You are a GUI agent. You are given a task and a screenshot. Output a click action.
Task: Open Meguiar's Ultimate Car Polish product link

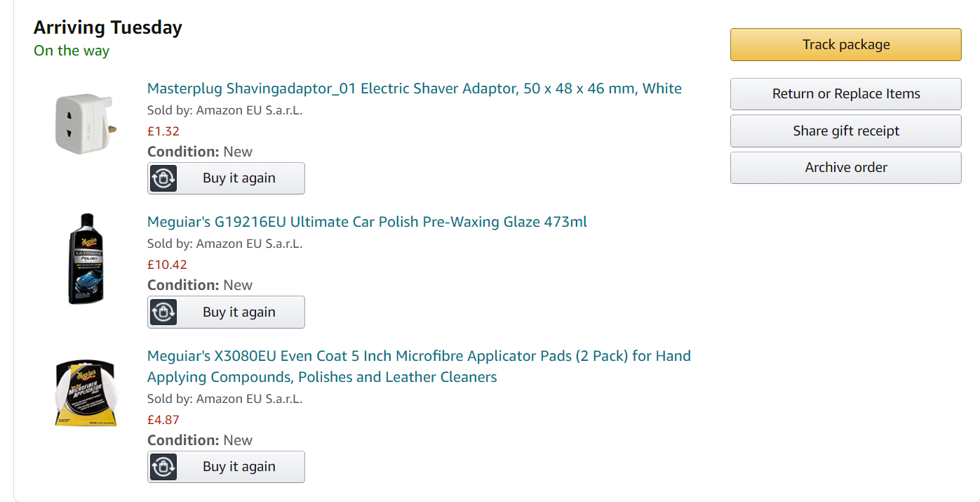pyautogui.click(x=367, y=223)
